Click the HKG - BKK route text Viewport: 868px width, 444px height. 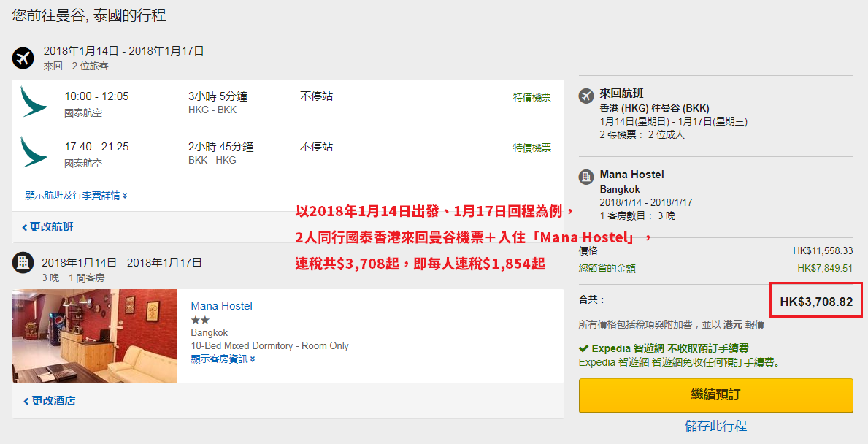click(x=212, y=110)
